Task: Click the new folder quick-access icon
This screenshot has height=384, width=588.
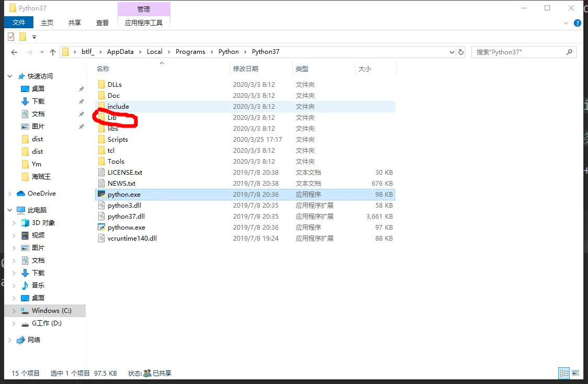Action: click(23, 37)
